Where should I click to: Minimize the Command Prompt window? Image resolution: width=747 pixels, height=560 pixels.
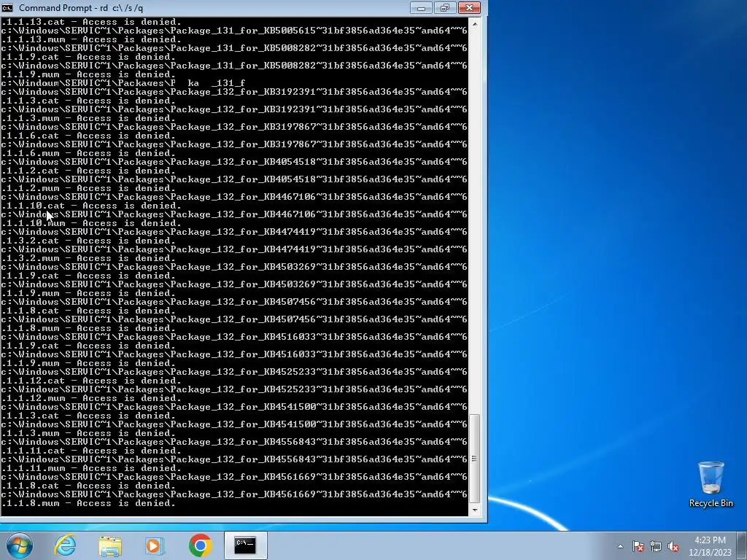[421, 7]
